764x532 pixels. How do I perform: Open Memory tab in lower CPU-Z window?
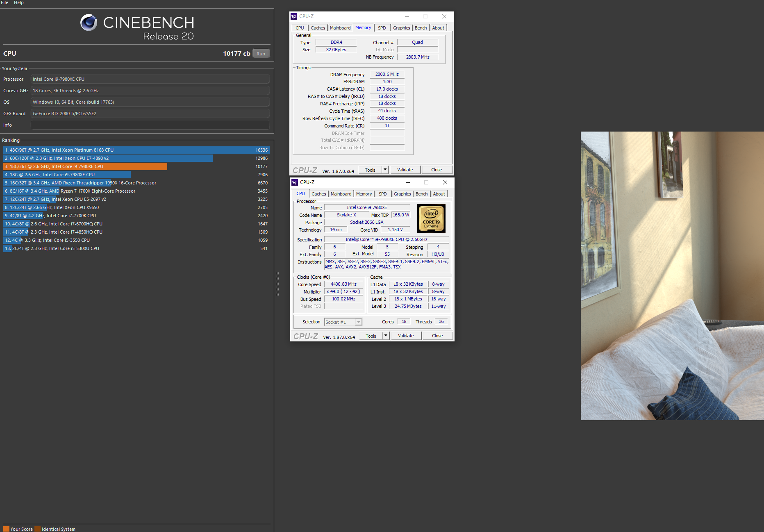coord(364,194)
